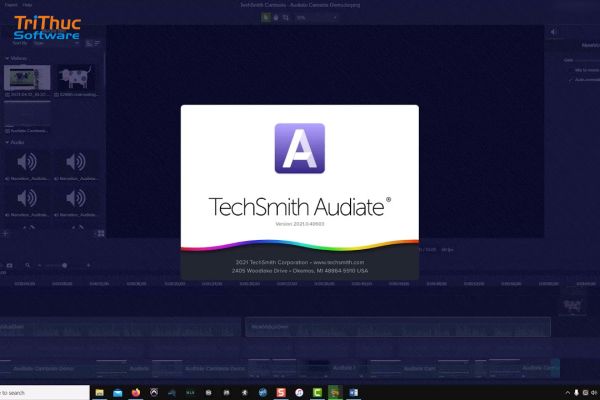This screenshot has height=400, width=600.
Task: Show hidden system tray icons chevron
Action: click(x=567, y=393)
